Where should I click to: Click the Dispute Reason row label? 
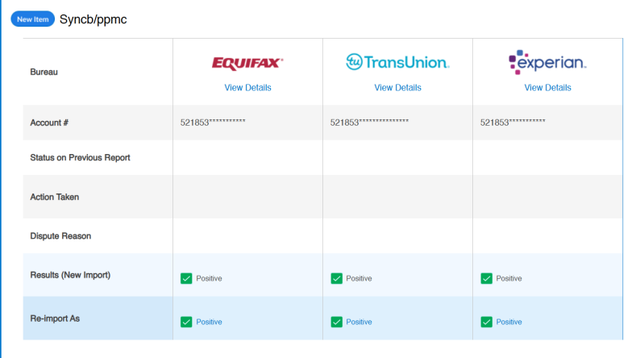click(60, 236)
